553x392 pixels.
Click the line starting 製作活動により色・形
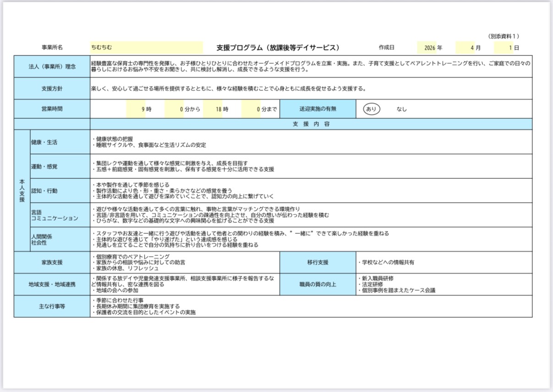[x=162, y=191]
